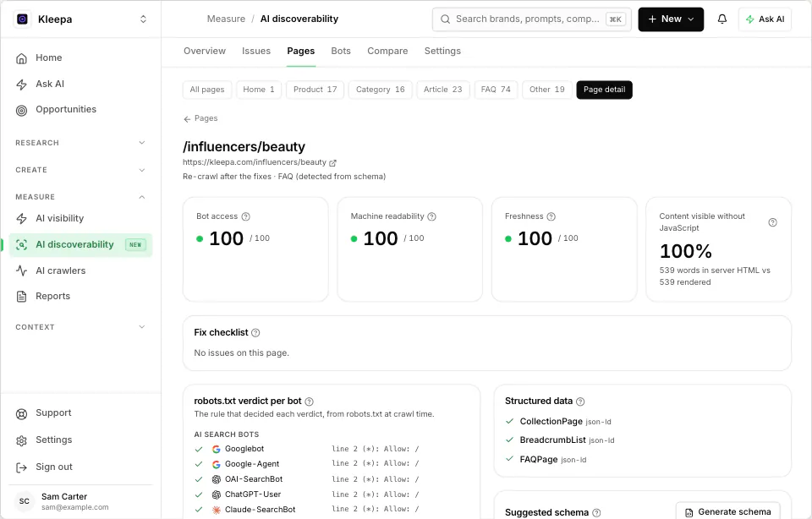Image resolution: width=812 pixels, height=519 pixels.
Task: Select the Product 17 filter chip
Action: point(315,90)
